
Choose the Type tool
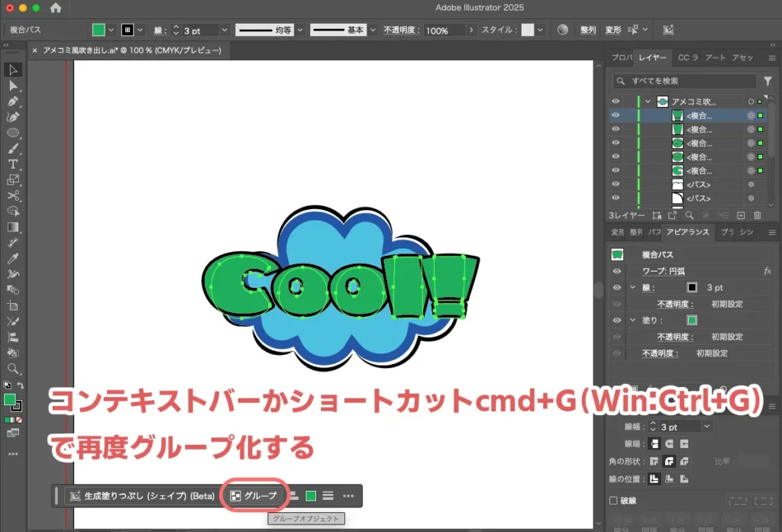point(13,164)
